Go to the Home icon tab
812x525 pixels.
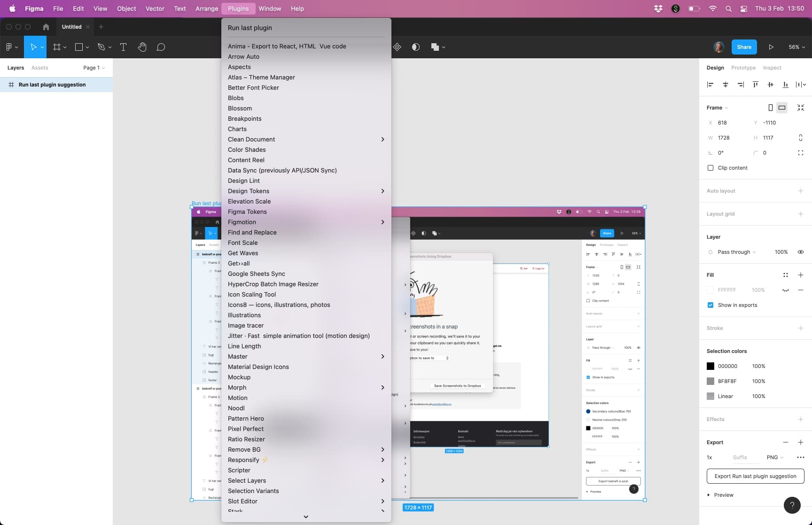46,27
